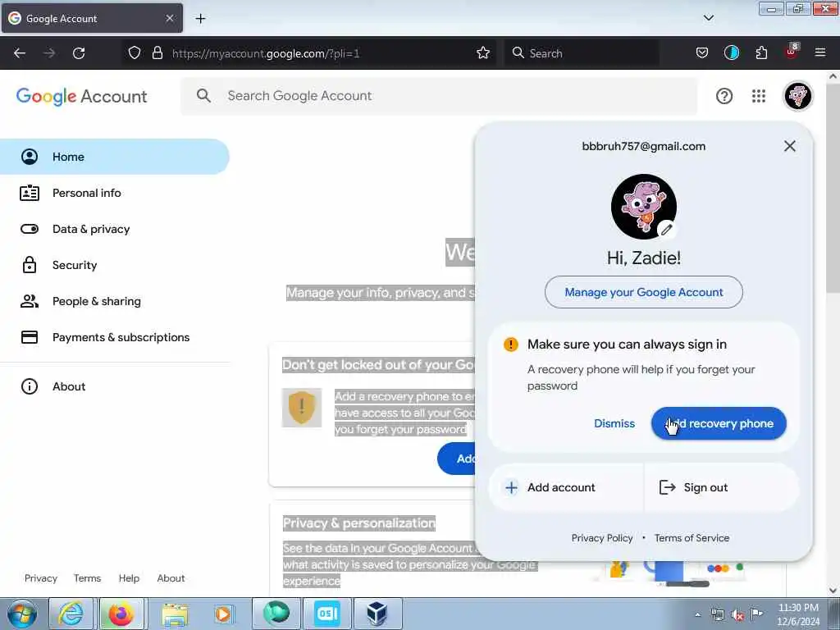Click Manage your Google Account button

(643, 292)
